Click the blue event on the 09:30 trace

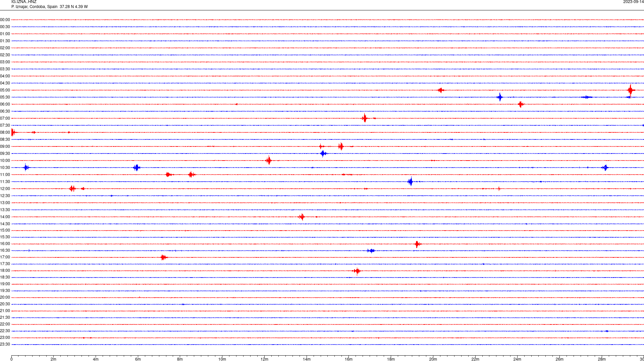point(323,154)
